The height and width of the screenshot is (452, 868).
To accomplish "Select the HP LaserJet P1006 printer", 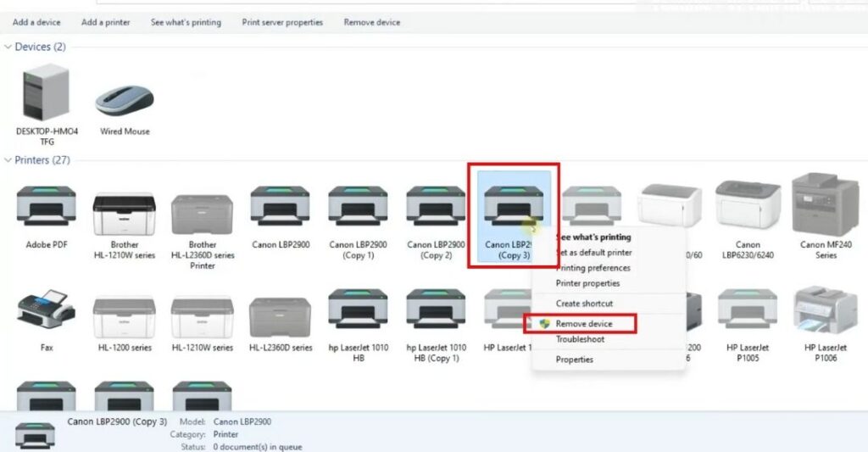I will point(826,314).
